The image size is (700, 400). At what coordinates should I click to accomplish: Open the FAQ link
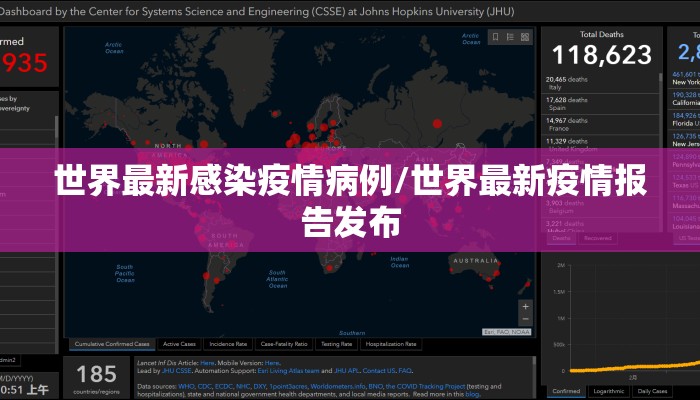405,371
